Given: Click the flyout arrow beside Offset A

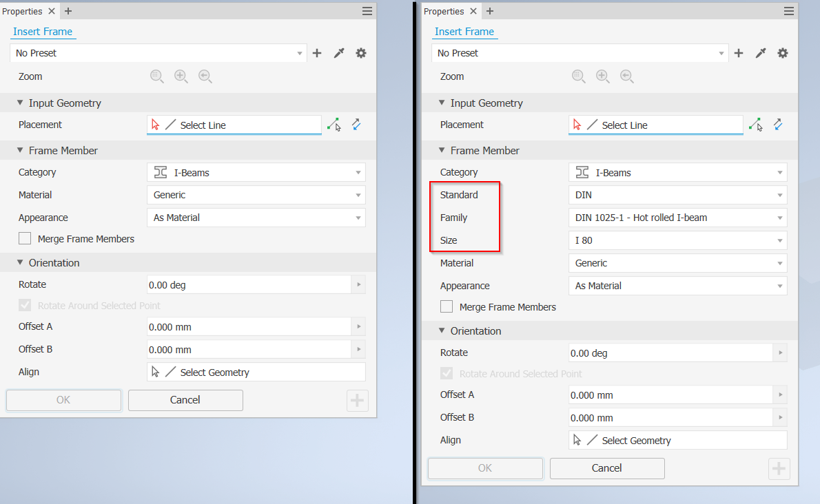Looking at the screenshot, I should coord(358,327).
